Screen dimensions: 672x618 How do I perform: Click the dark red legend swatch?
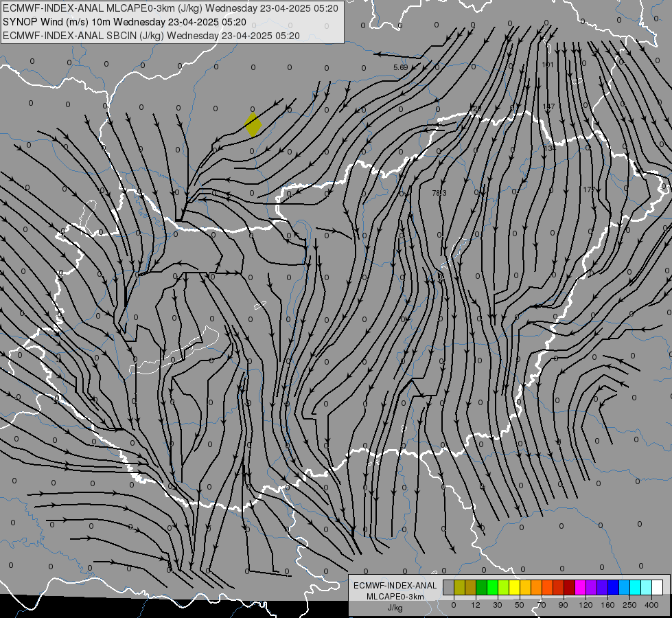(x=569, y=587)
